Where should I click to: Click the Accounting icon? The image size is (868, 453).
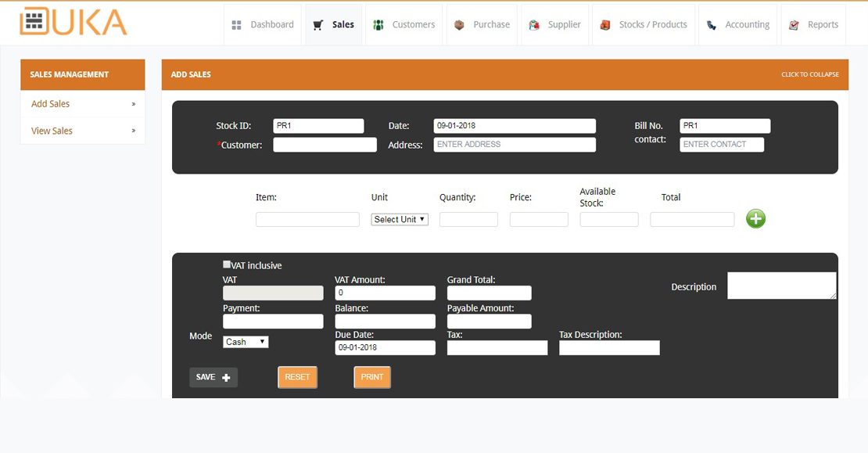click(712, 25)
